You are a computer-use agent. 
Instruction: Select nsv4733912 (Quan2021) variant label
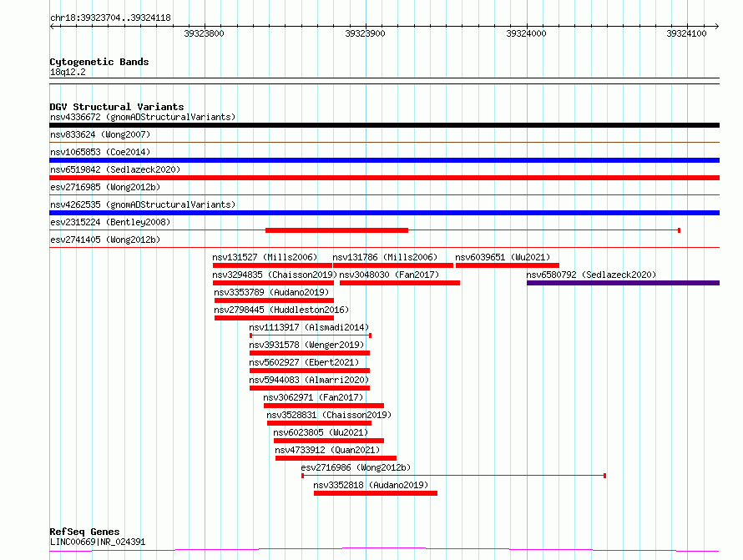point(327,450)
